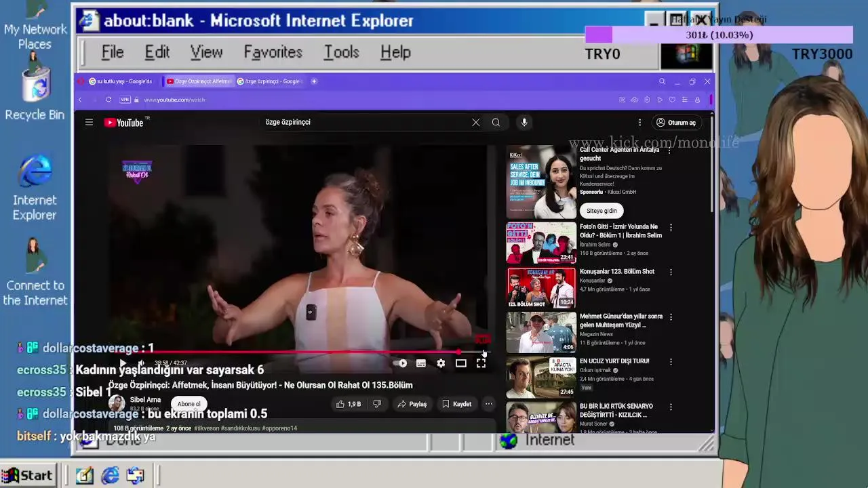Open the Foto'n Gitti İzmir Yolunda thumbnail
868x488 pixels.
coord(541,243)
